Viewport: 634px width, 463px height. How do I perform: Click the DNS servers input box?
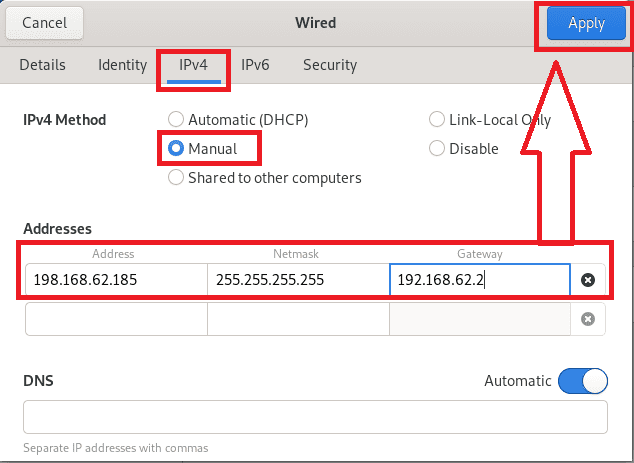tap(315, 417)
